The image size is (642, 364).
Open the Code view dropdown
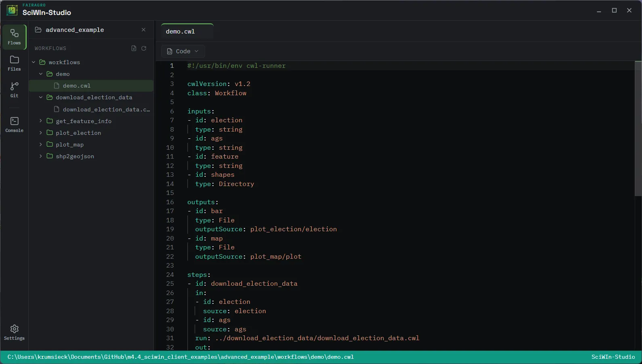pyautogui.click(x=183, y=51)
